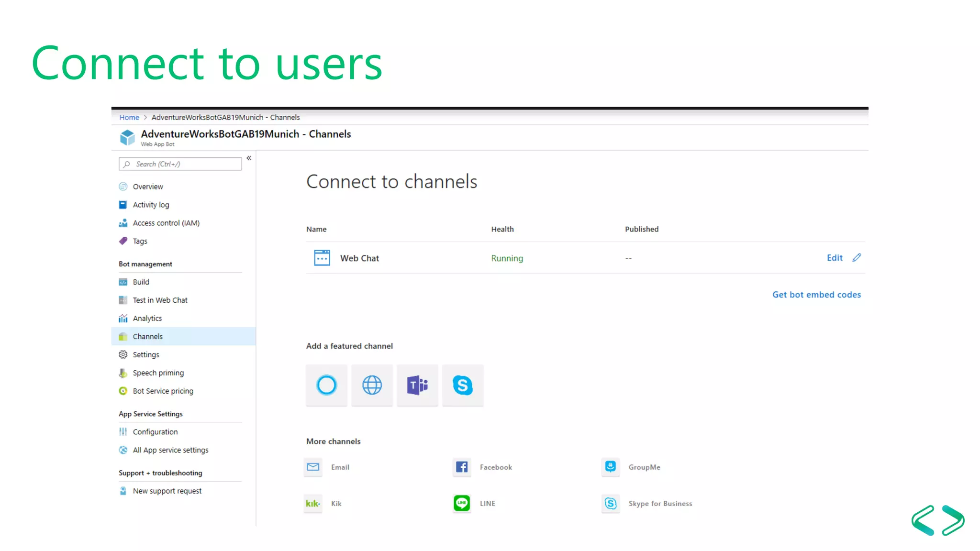
Task: Click the GroupMe channel icon
Action: coord(611,467)
